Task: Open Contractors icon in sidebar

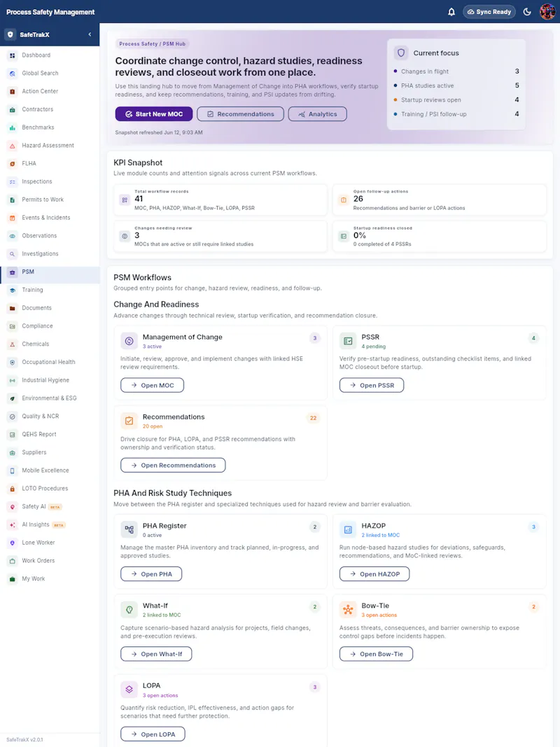Action: (13, 110)
